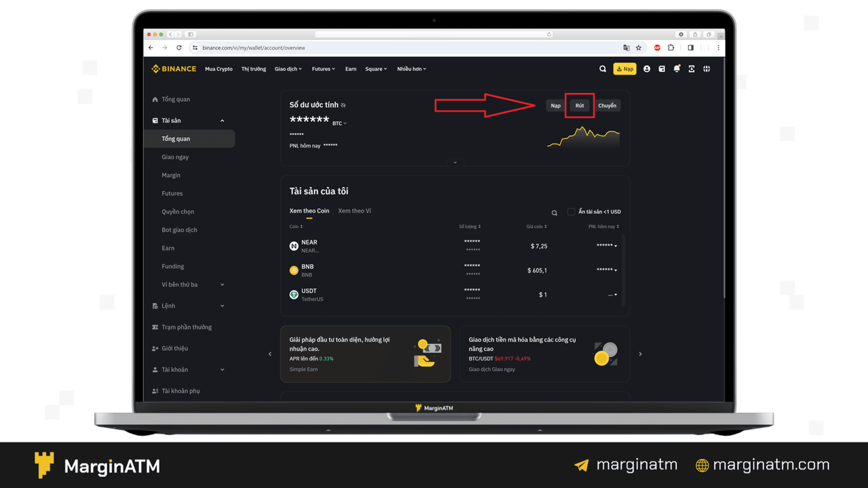Image resolution: width=868 pixels, height=488 pixels.
Task: Click the balance trend mini chart
Action: coord(583,137)
